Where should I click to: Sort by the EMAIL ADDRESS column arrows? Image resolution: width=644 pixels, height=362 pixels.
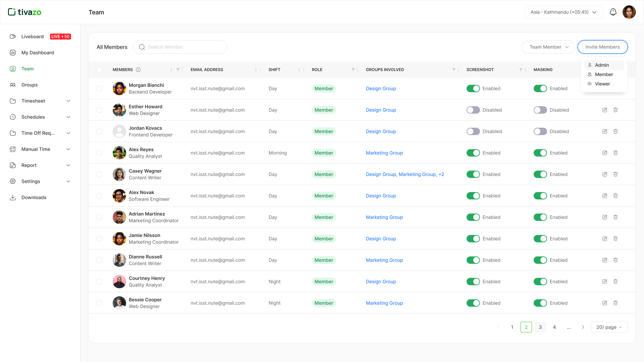pyautogui.click(x=256, y=70)
